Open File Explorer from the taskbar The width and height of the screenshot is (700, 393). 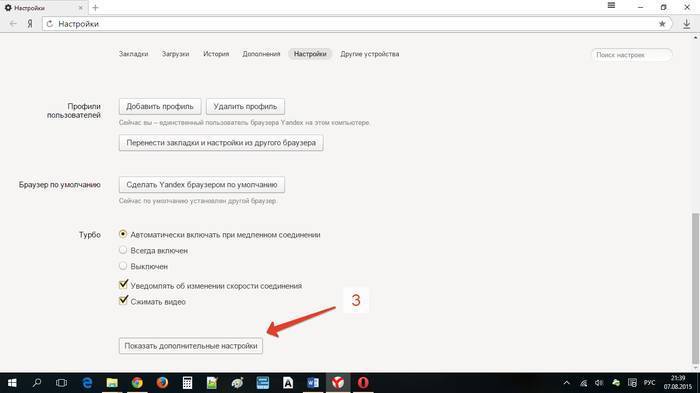tap(112, 383)
